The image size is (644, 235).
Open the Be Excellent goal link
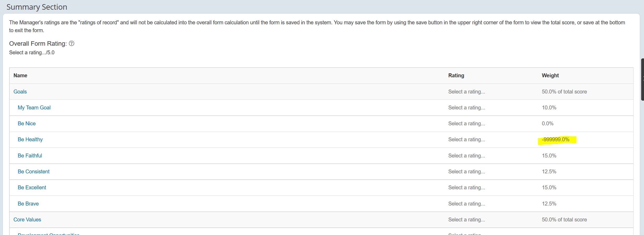[32, 187]
